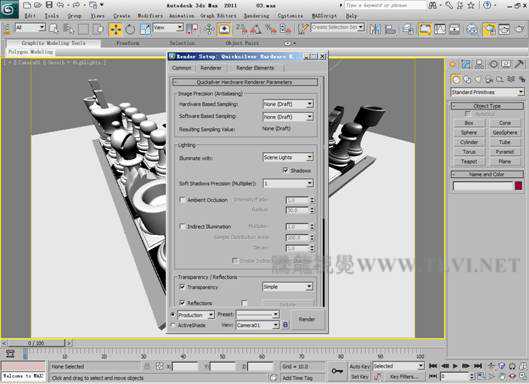Click the Render button
The height and width of the screenshot is (384, 529).
click(x=307, y=319)
